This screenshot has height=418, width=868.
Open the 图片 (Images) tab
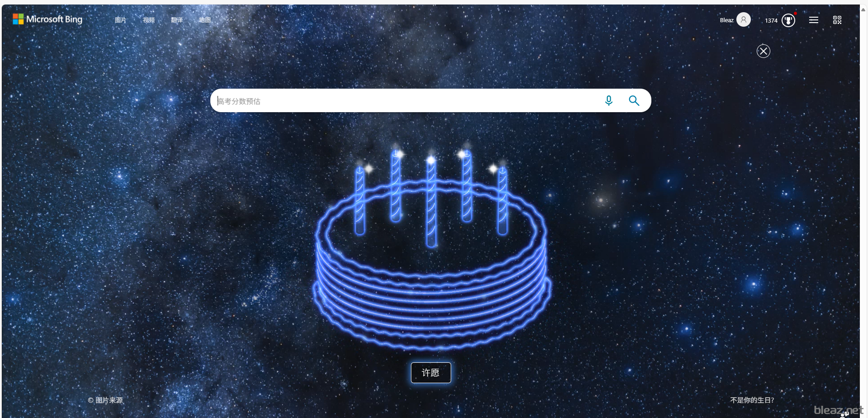[120, 20]
